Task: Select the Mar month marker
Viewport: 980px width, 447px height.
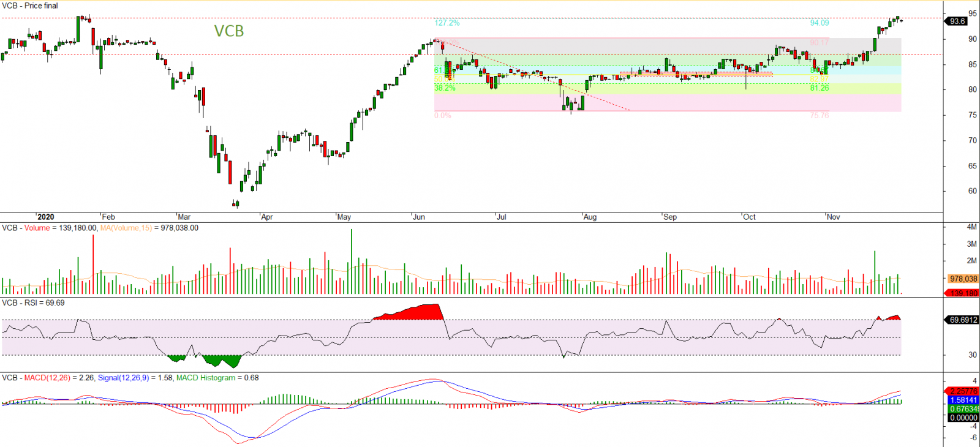Action: pos(184,217)
